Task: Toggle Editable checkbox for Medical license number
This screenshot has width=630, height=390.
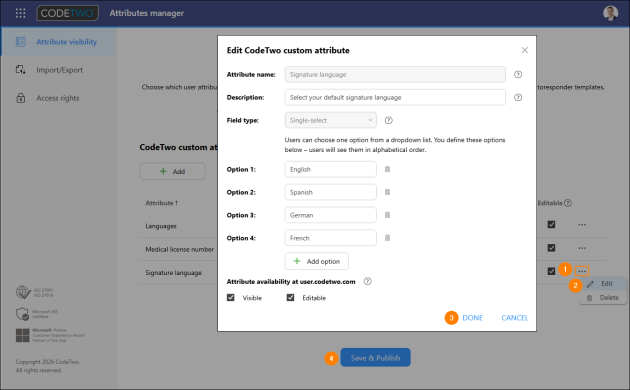Action: point(551,248)
